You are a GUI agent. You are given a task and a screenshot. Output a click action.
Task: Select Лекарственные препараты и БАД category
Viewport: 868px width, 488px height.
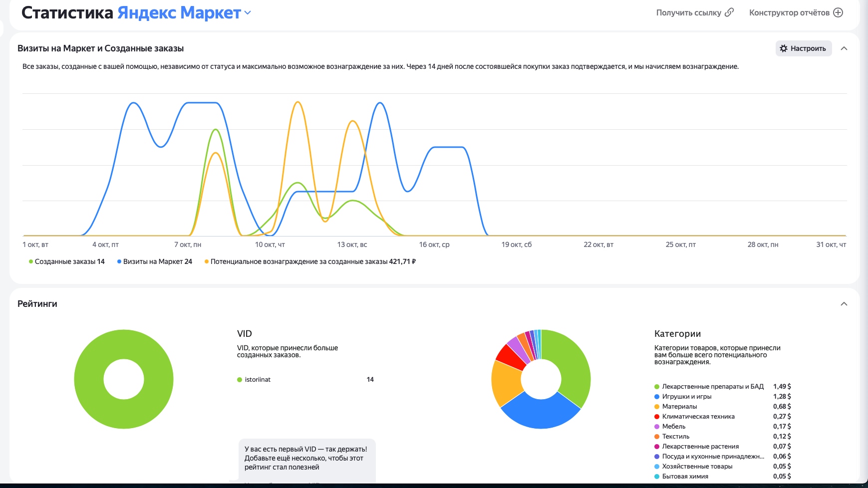[x=722, y=387]
